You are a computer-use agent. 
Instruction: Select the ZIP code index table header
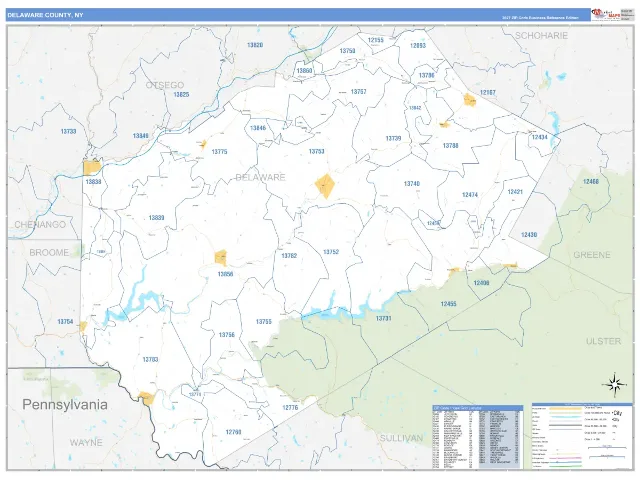477,407
